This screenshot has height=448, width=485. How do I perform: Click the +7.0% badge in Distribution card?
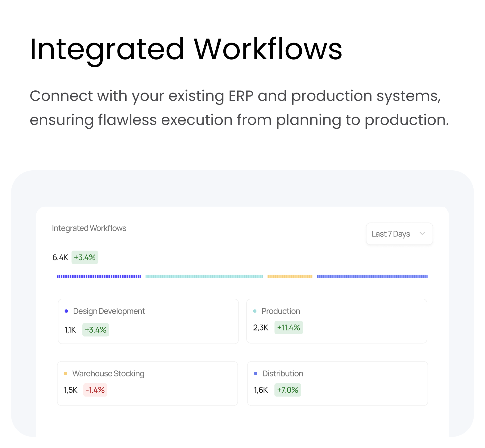288,390
